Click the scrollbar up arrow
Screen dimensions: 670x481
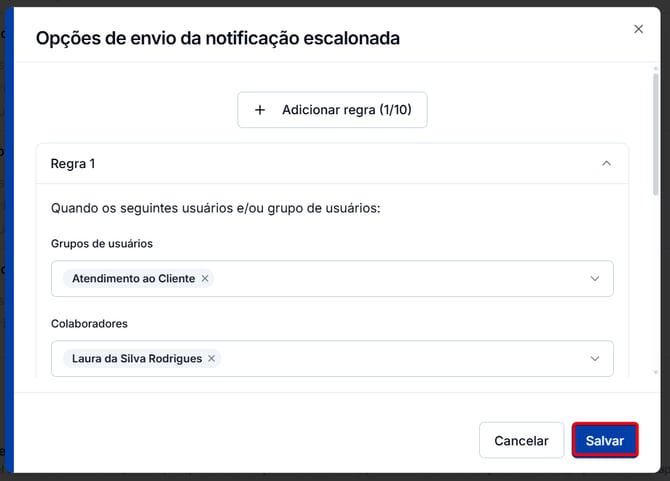click(656, 68)
